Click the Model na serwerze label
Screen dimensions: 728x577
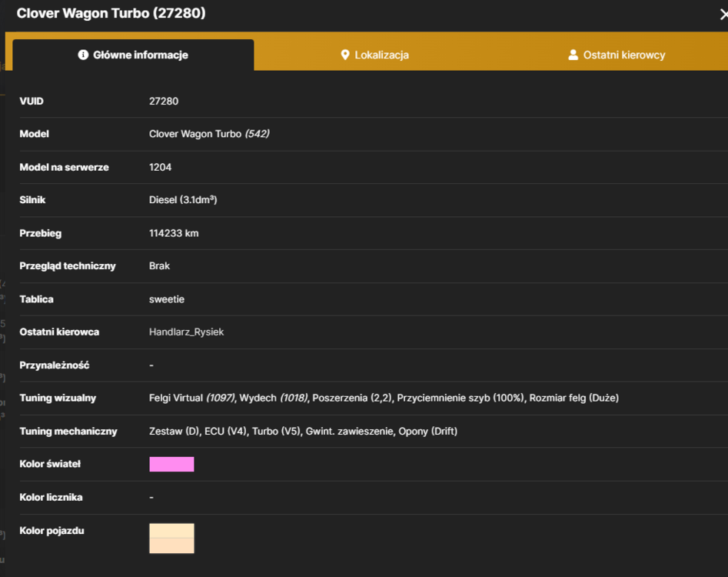click(x=64, y=167)
